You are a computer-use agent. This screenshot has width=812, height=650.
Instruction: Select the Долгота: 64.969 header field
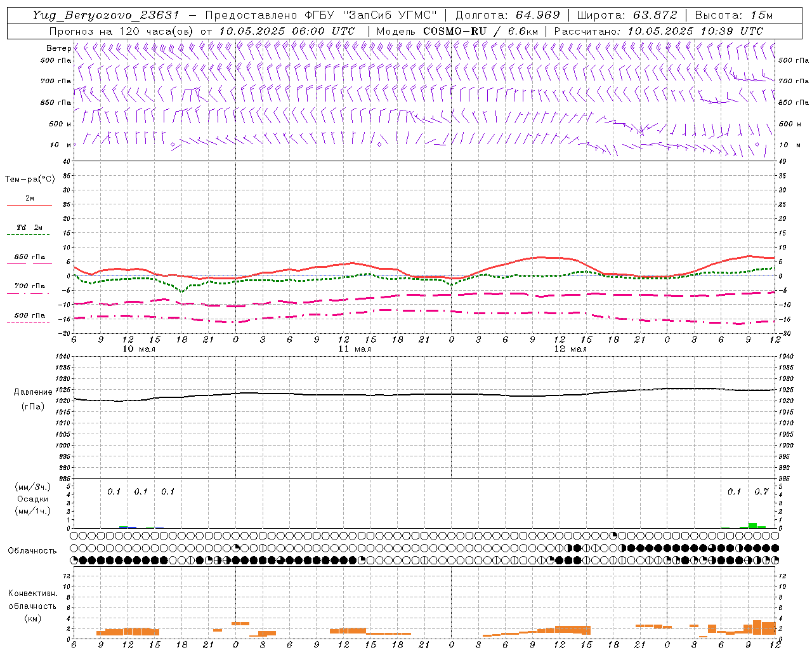(508, 15)
